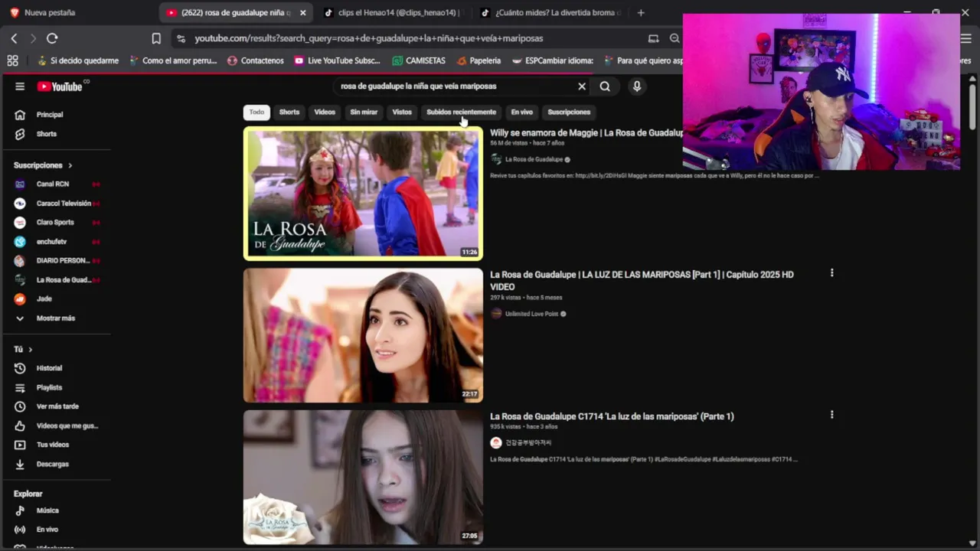Visit La Rosa de Guadalupe channel under first video
This screenshot has width=980, height=551.
click(534, 159)
